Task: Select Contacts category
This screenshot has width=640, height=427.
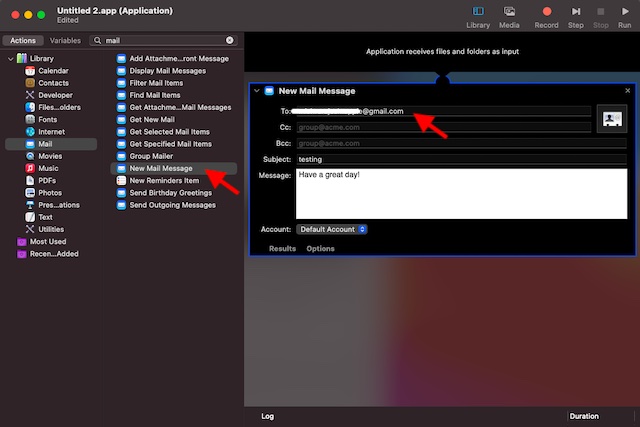Action: 51,83
